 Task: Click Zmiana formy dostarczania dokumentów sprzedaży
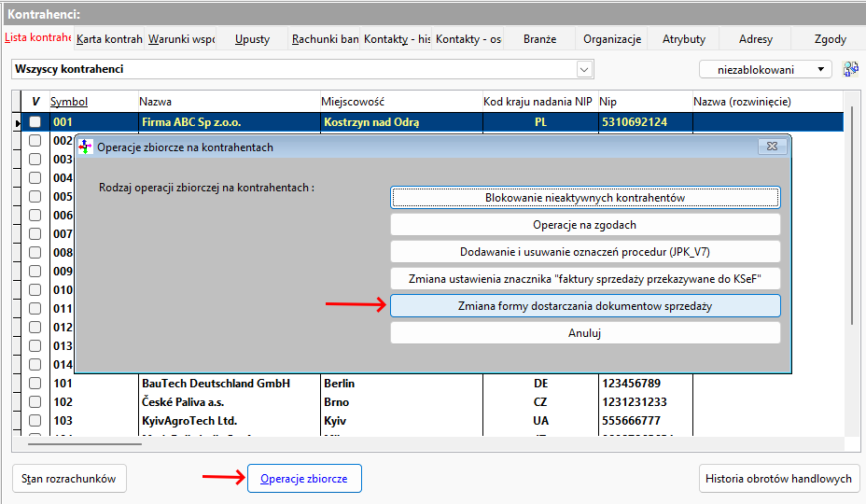(x=585, y=306)
